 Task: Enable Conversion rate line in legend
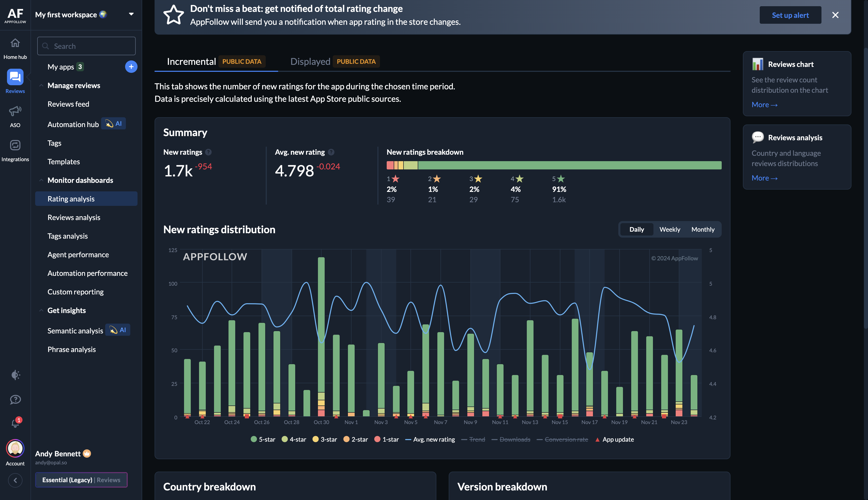[562, 440]
